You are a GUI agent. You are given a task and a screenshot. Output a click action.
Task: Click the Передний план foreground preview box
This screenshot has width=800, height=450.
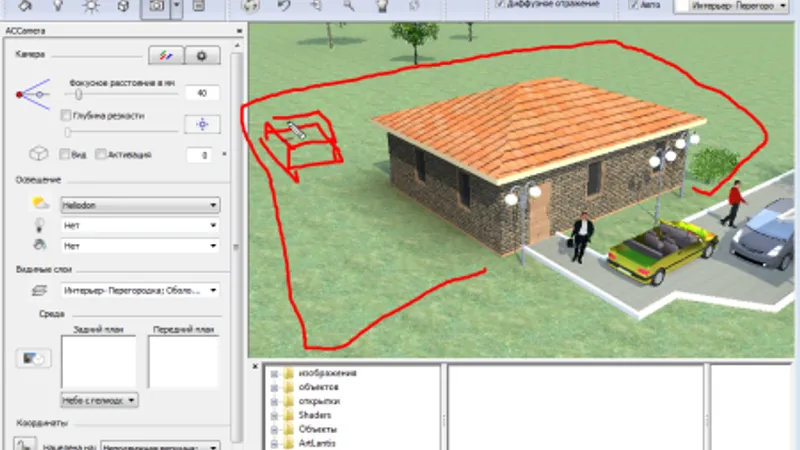point(184,361)
